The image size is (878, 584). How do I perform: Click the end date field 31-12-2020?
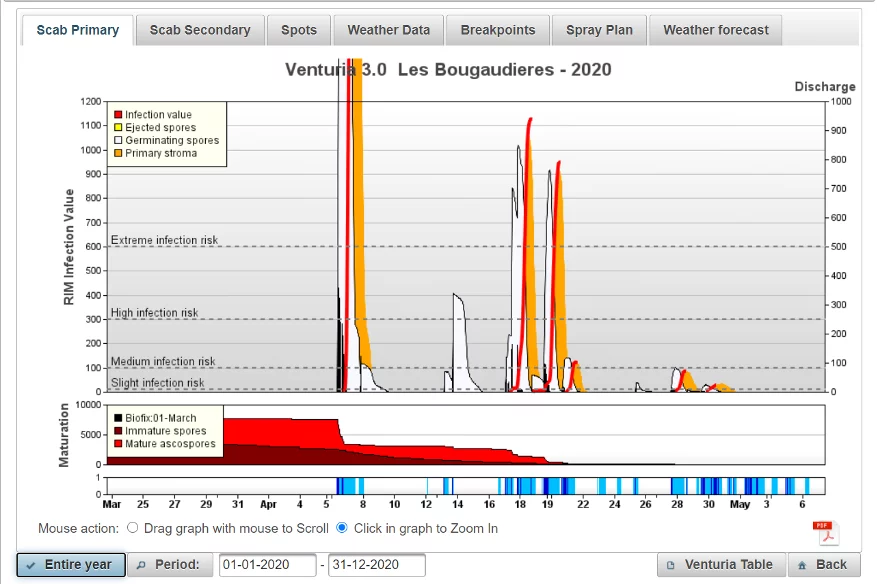coord(376,565)
